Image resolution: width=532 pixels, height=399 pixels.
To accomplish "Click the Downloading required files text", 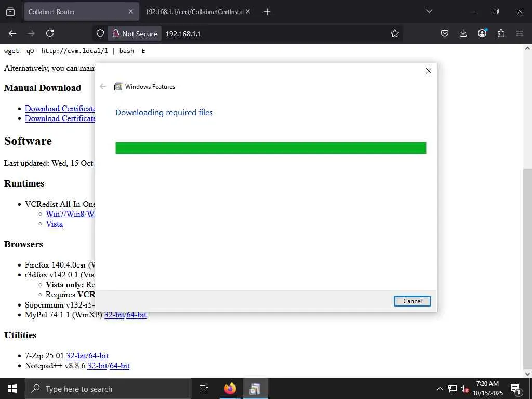I will point(164,112).
